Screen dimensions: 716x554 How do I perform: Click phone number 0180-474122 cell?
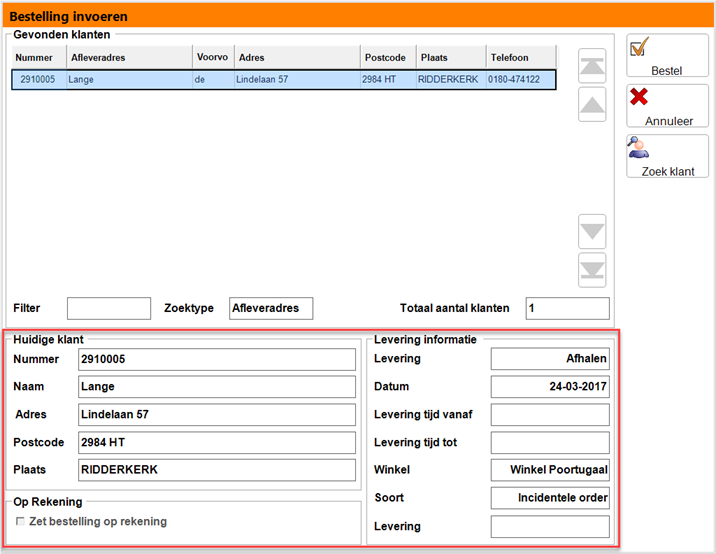(x=521, y=79)
